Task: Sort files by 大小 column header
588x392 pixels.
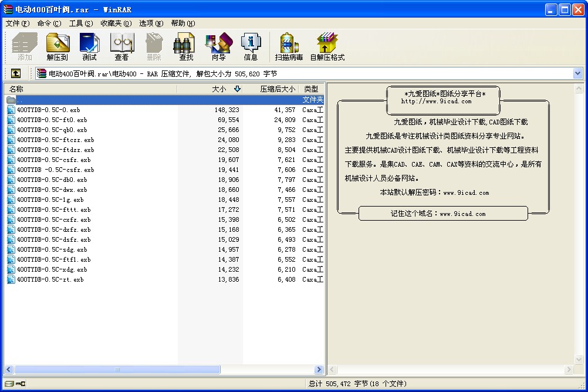Action: (218, 89)
